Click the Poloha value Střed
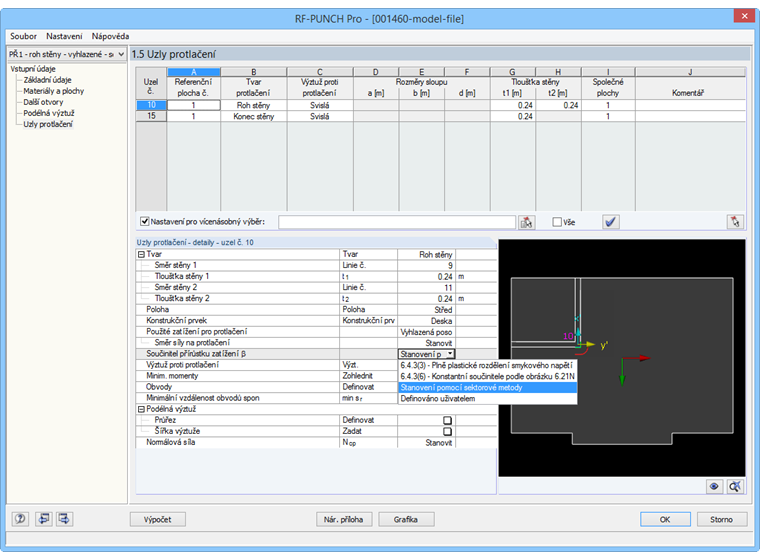Image resolution: width=760 pixels, height=560 pixels. pyautogui.click(x=427, y=310)
